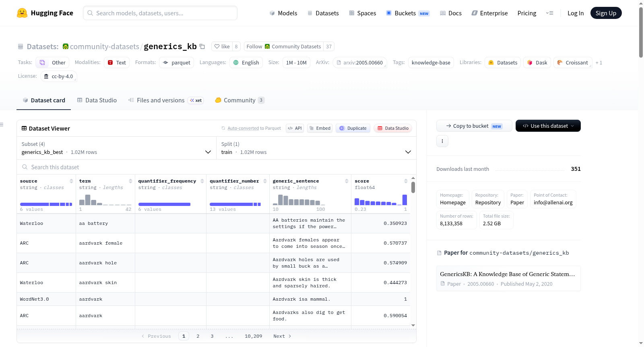Focus the Search models, datasets, users field
The image size is (644, 347).
pyautogui.click(x=160, y=13)
